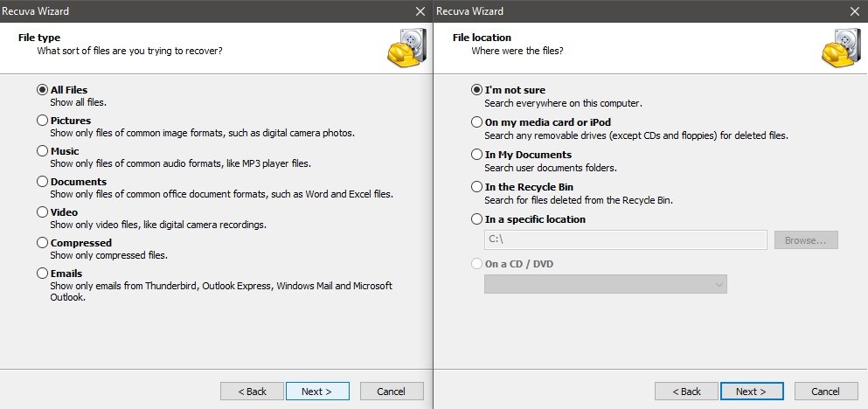Click the 'File type' heading
Viewport: 868px width, 409px height.
coord(39,38)
